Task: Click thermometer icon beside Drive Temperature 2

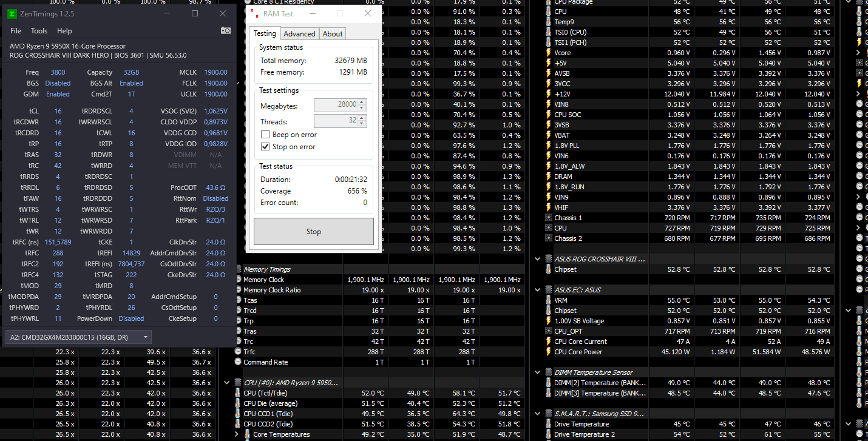Action: coord(549,434)
